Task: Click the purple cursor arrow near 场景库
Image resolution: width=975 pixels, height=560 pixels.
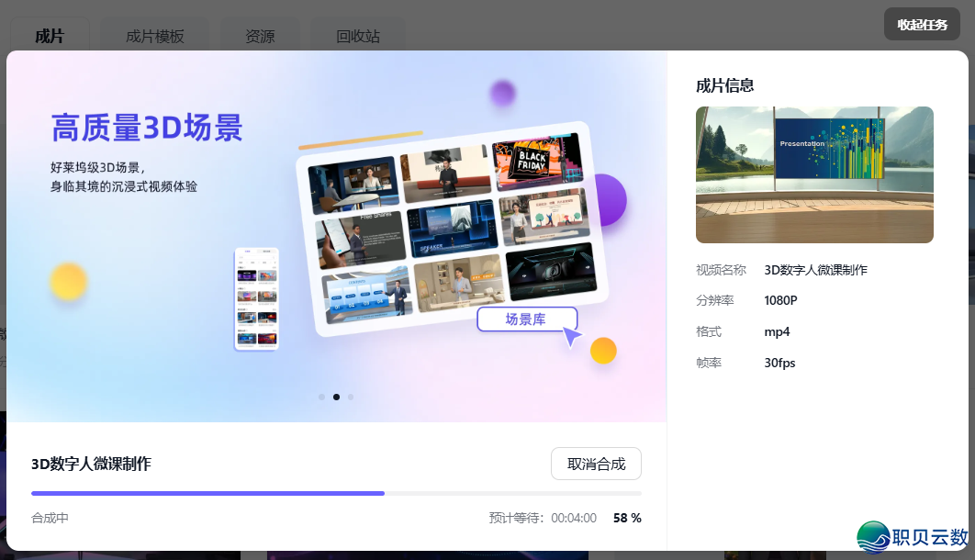Action: click(572, 338)
